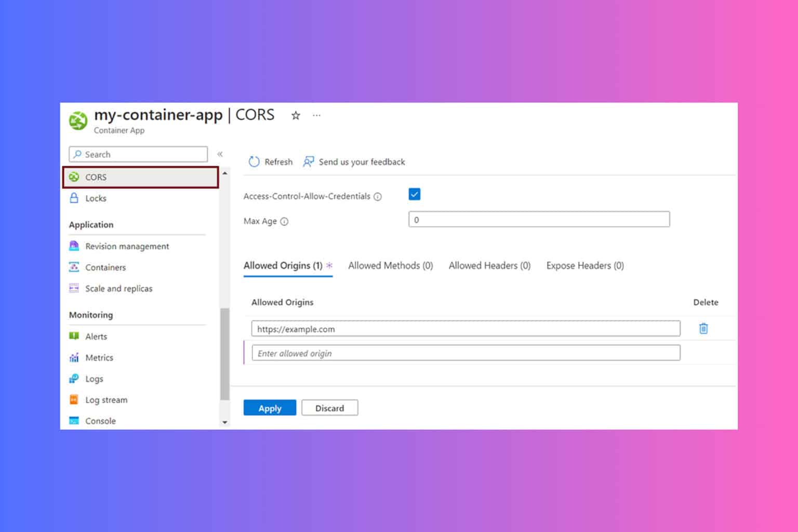
Task: Click the Delete column header
Action: click(706, 302)
